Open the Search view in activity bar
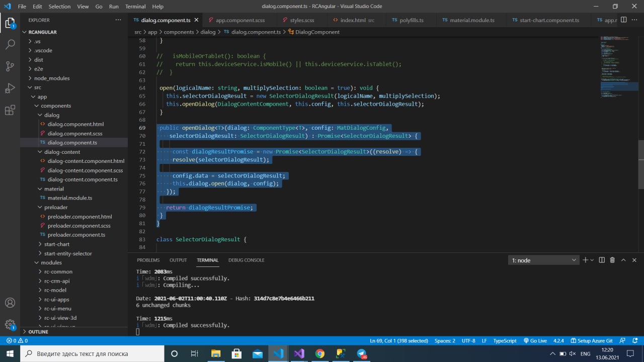 10,45
